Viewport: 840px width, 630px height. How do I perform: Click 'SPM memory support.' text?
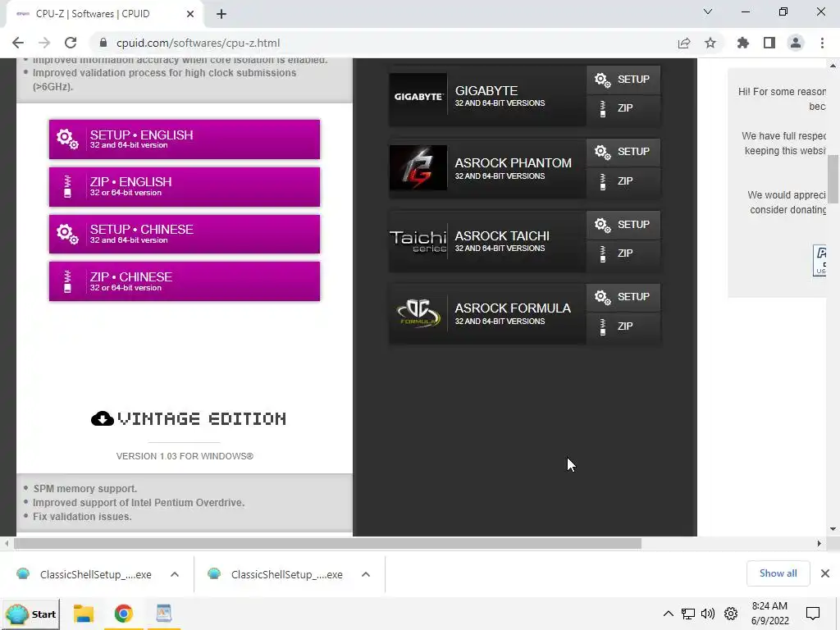(x=85, y=489)
